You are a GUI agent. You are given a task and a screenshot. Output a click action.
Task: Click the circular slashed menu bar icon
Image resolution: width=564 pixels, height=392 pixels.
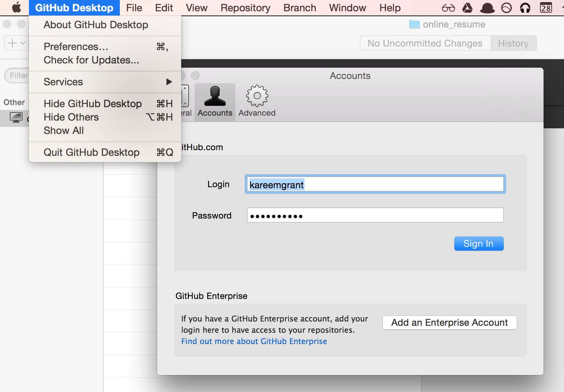[x=507, y=8]
